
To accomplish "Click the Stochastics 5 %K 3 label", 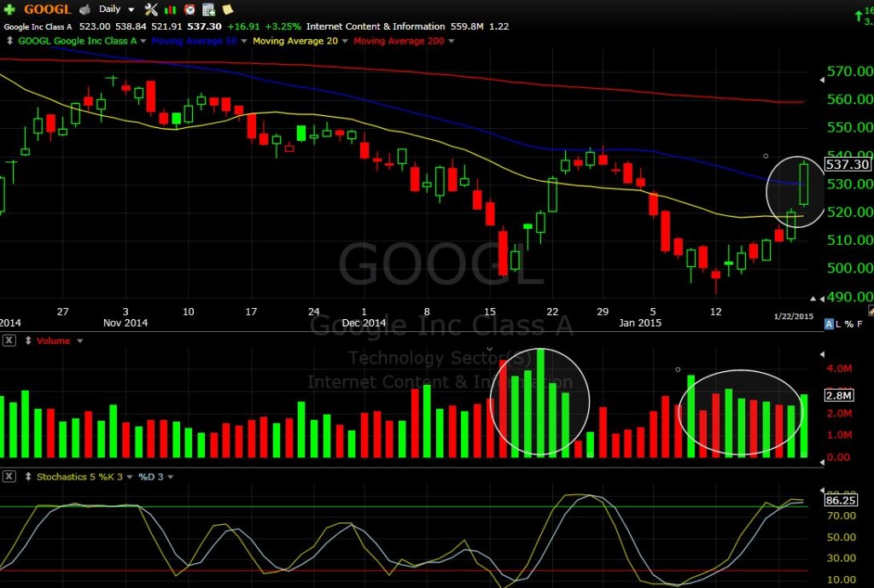I will 79,476.
